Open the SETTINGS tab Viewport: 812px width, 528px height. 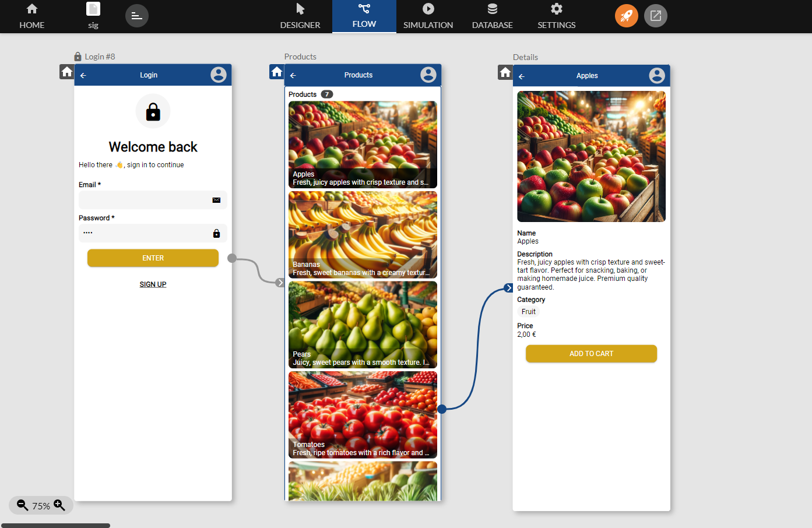[557, 16]
